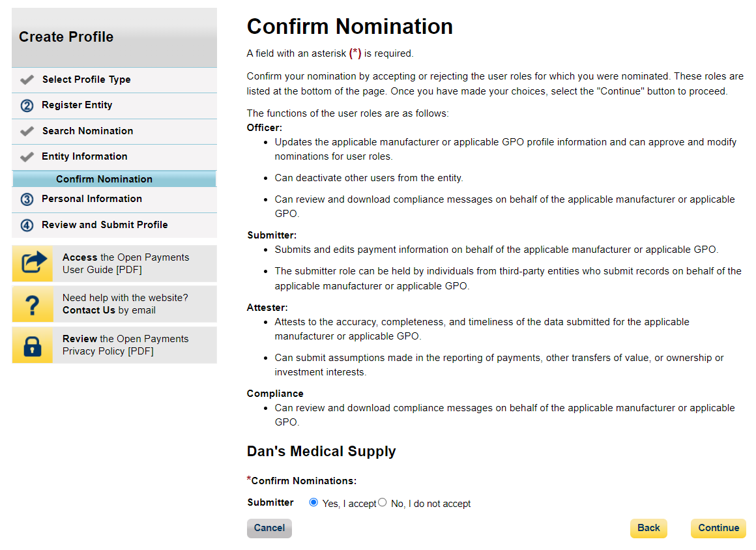The image size is (756, 550).
Task: Select "Yes, I accept" for Submitter
Action: pos(313,502)
